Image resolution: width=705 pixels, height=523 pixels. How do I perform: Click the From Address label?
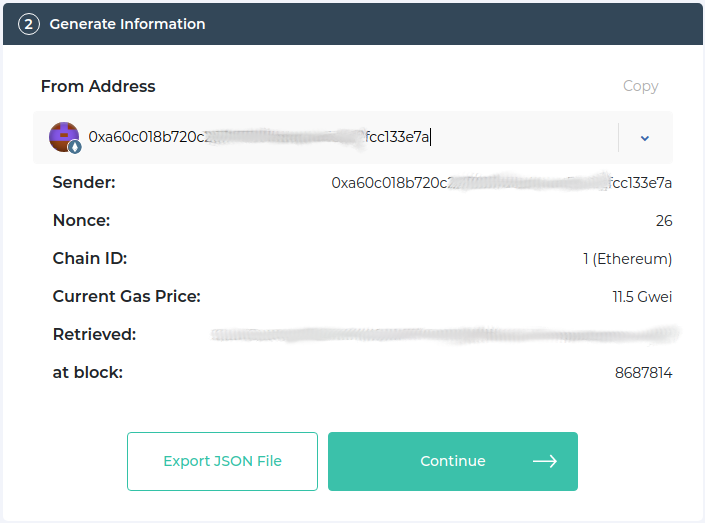pyautogui.click(x=98, y=86)
